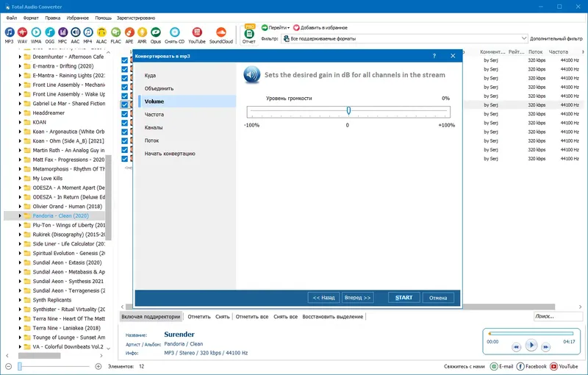Toggle the fourth file checkbox
588x375 pixels.
tap(124, 87)
